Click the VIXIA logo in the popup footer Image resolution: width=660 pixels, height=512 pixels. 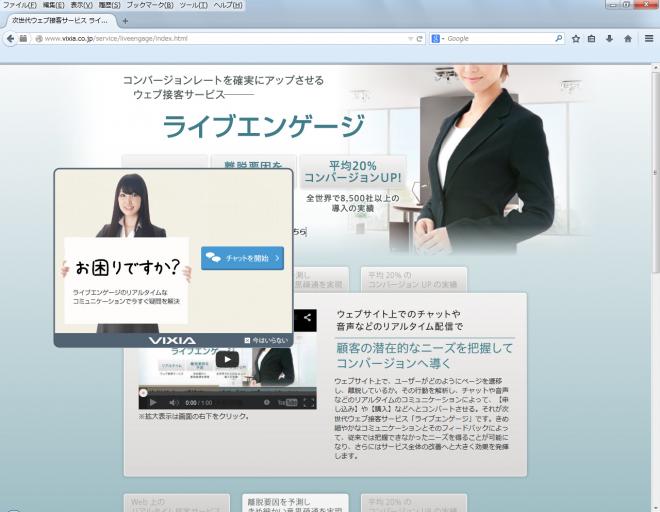[x=172, y=340]
